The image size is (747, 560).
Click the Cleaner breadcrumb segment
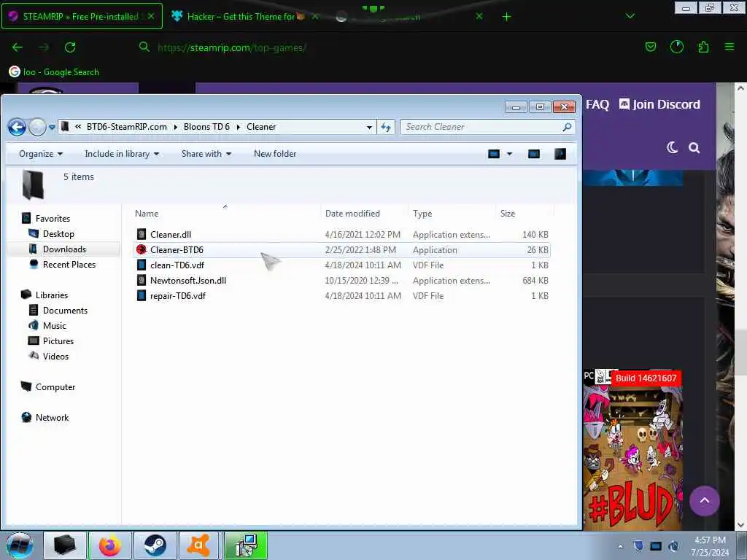click(x=261, y=127)
